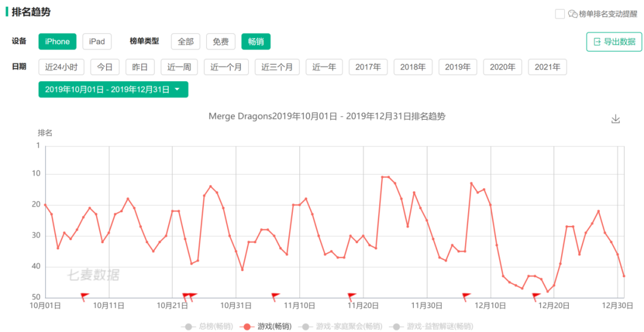The height and width of the screenshot is (332, 644).
Task: Click the red flag marker near 10月11日
Action: 85,295
